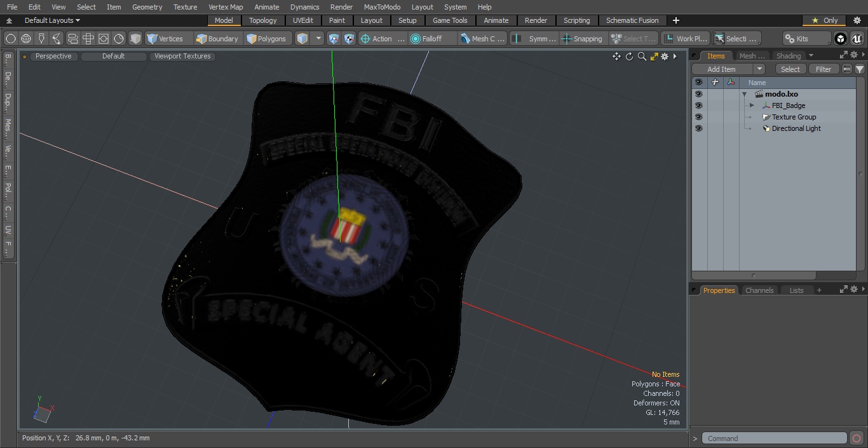Click the item list options icon
Screen dimensions: 868x448
tap(847, 69)
